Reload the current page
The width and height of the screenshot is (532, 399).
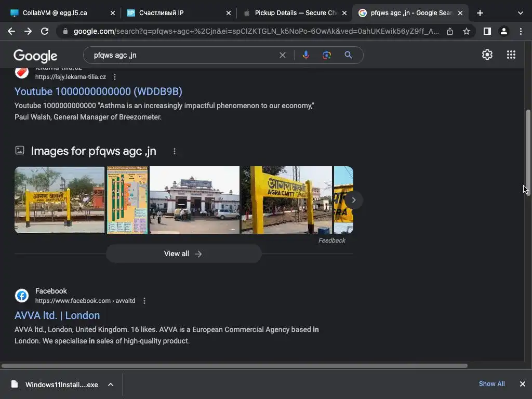point(45,31)
